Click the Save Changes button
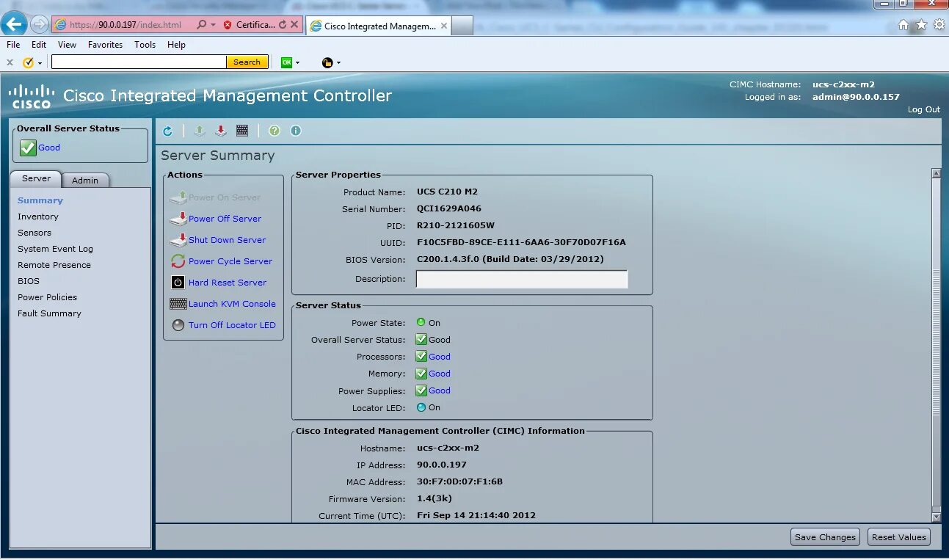The height and width of the screenshot is (560, 949). tap(825, 537)
